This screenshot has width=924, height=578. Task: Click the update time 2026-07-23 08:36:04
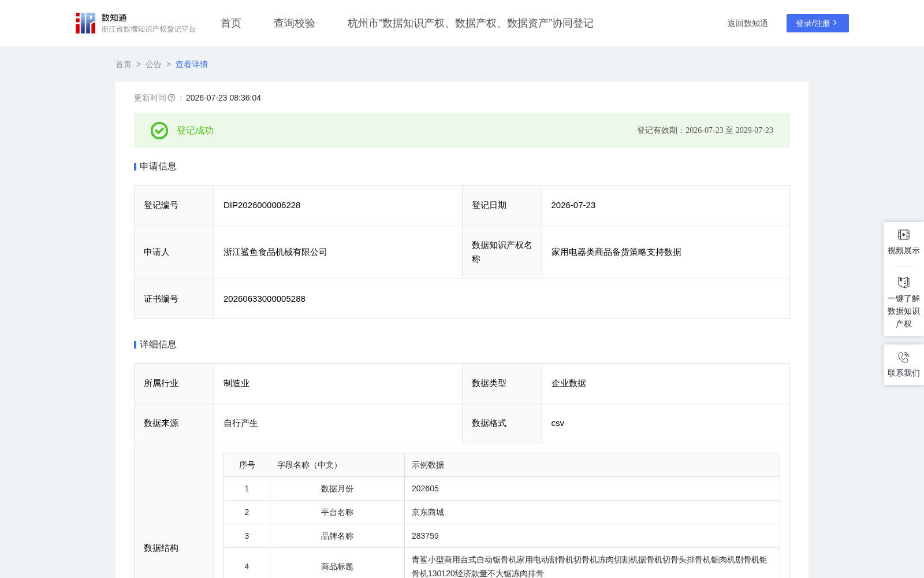(x=223, y=98)
